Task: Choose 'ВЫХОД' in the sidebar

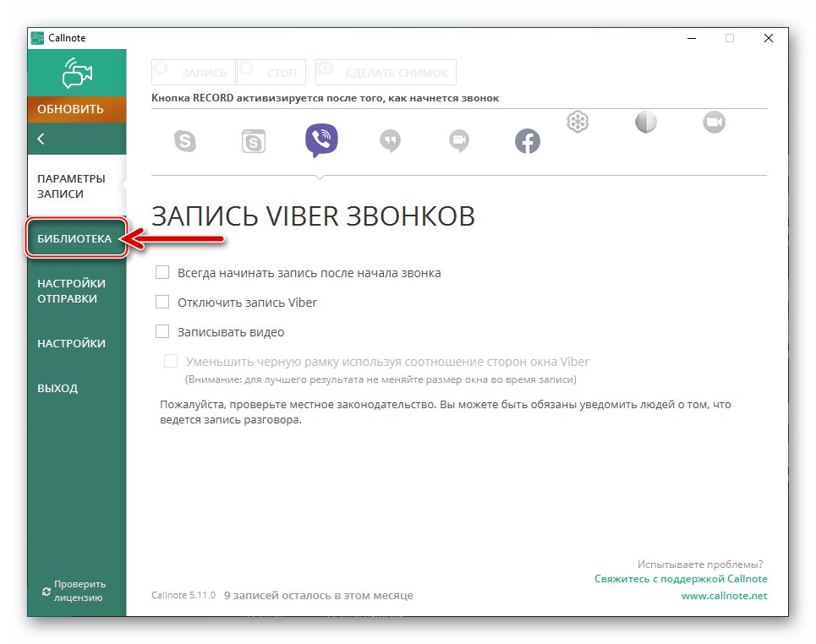Action: click(76, 388)
